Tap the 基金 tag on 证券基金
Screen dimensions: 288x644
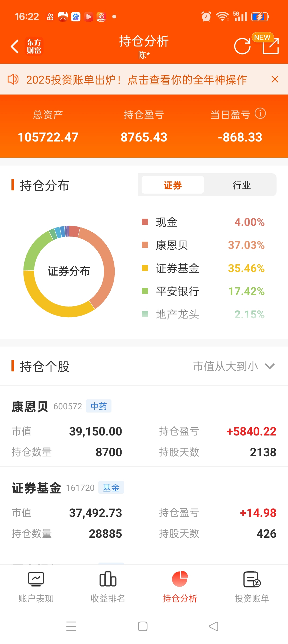[111, 488]
